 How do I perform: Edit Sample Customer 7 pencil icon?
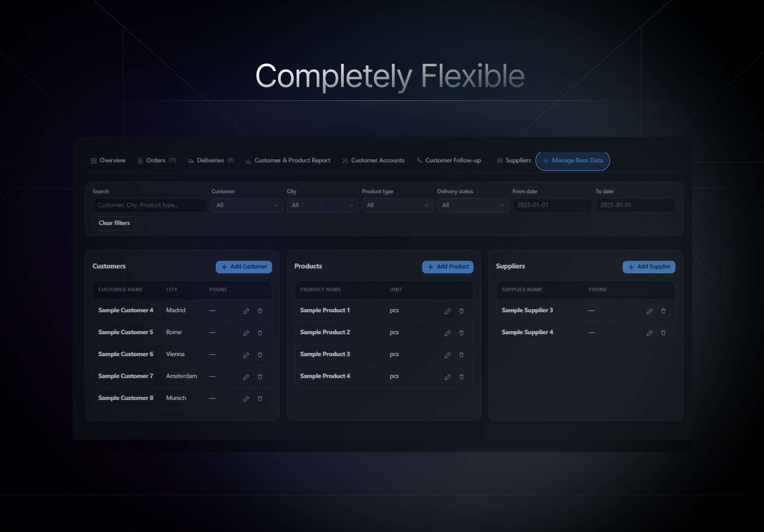click(x=246, y=377)
